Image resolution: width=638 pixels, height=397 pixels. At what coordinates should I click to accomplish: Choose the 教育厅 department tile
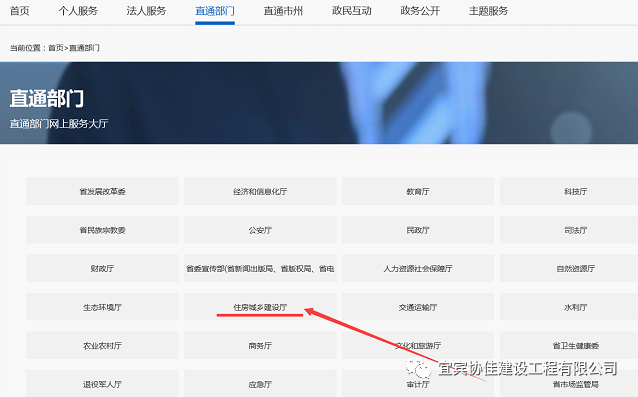418,191
